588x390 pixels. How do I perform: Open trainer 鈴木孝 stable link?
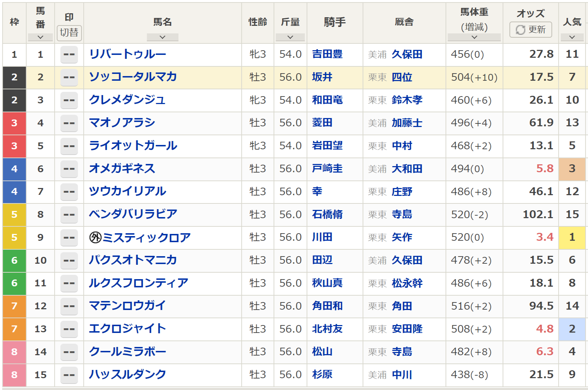(x=407, y=100)
